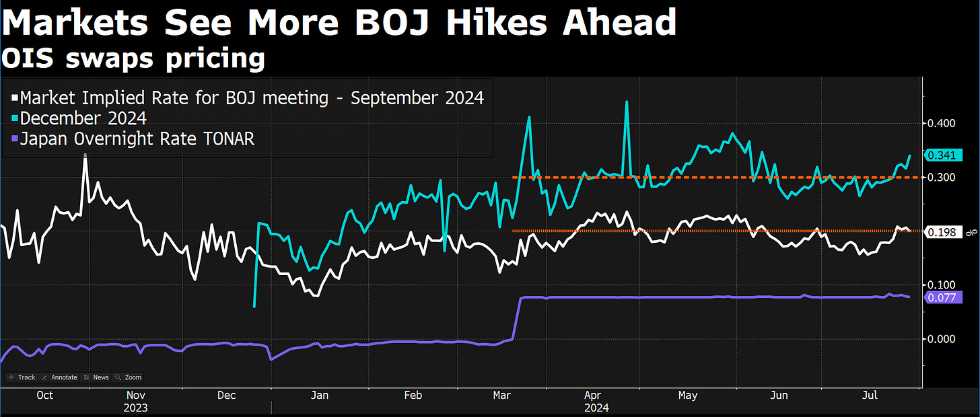Screen dimensions: 980x417
Task: Click the purple TONAR legend swatch
Action: pyautogui.click(x=15, y=140)
